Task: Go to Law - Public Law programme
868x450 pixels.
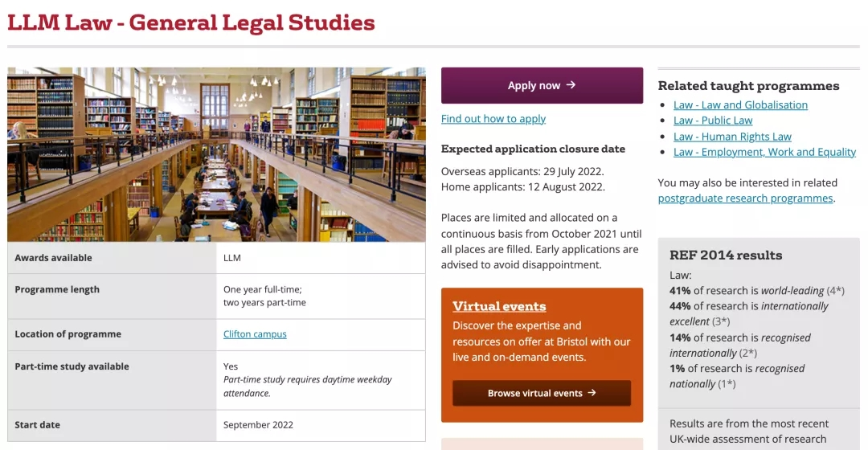Action: point(713,121)
